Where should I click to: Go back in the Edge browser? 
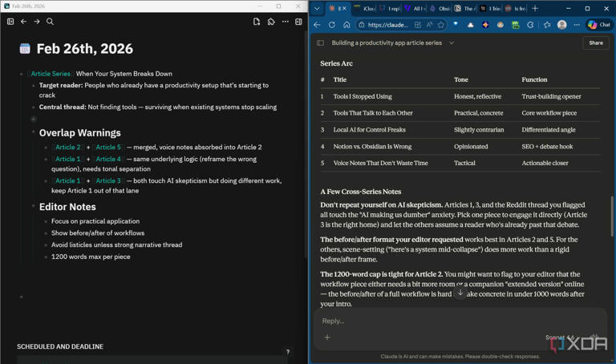click(x=317, y=25)
